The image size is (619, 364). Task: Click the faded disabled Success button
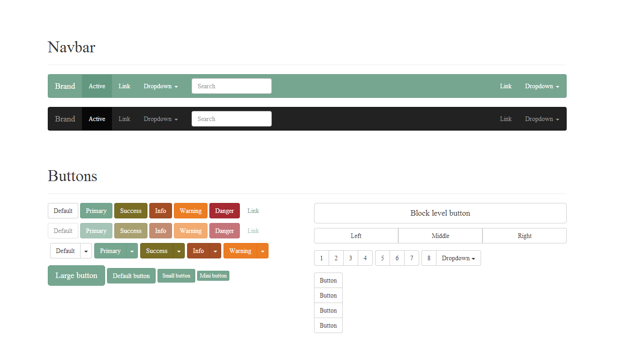131,231
